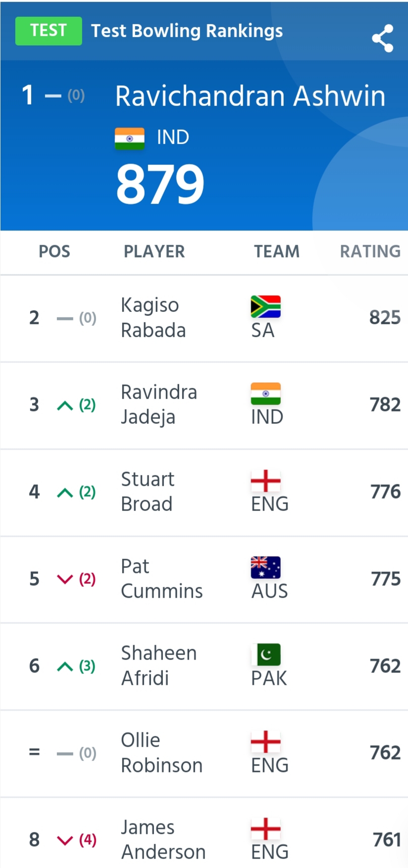Image resolution: width=408 pixels, height=868 pixels.
Task: Tap the India flag beside Ravindra Jadeja
Action: coord(265,394)
